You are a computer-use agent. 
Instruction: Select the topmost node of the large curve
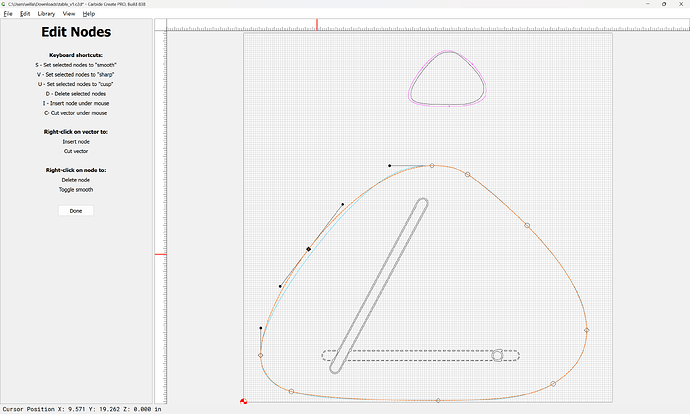pos(432,166)
